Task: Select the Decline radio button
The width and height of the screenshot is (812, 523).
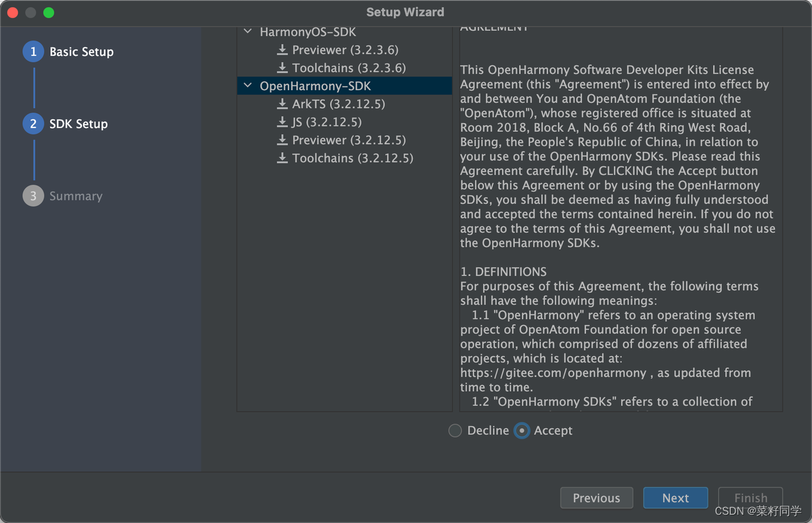Action: click(455, 431)
